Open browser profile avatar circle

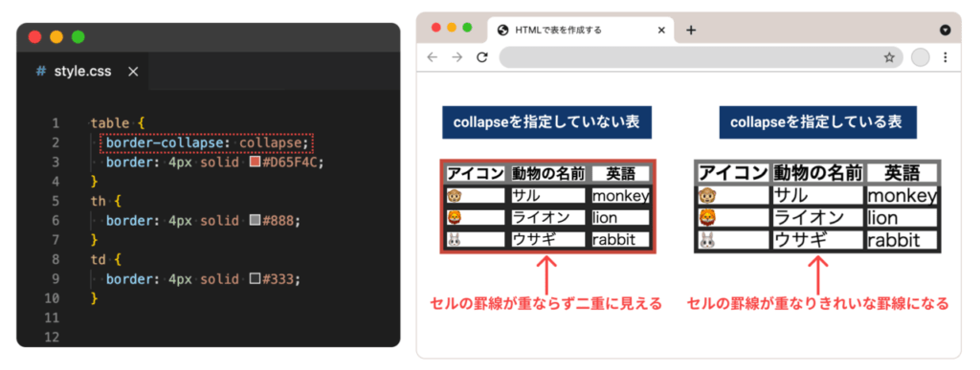click(x=920, y=57)
